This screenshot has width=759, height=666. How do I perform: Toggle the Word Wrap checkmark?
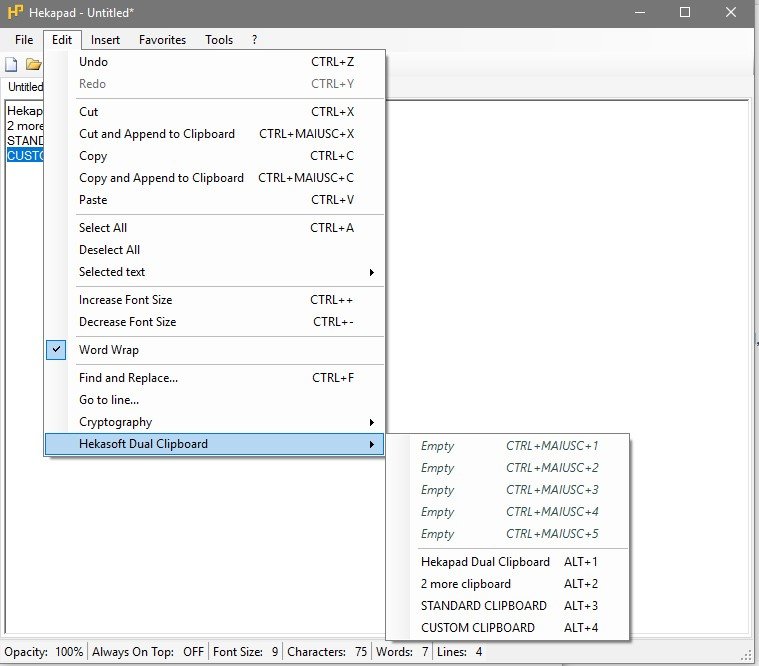tap(56, 349)
